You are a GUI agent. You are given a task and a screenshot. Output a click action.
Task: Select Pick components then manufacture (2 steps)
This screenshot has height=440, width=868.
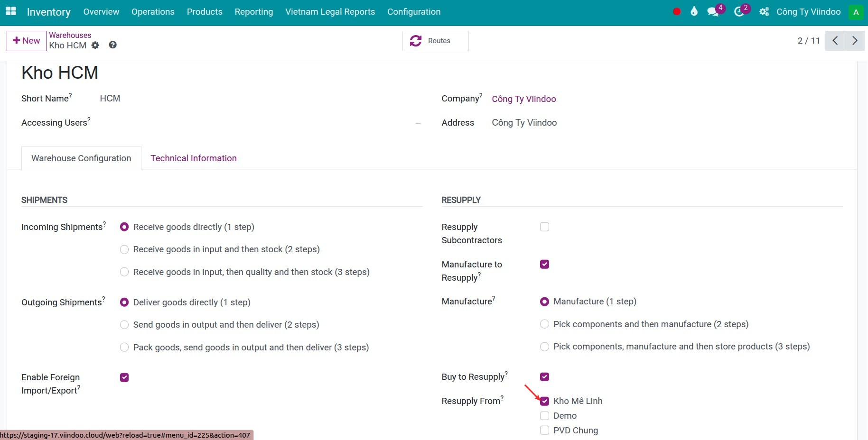pos(544,324)
